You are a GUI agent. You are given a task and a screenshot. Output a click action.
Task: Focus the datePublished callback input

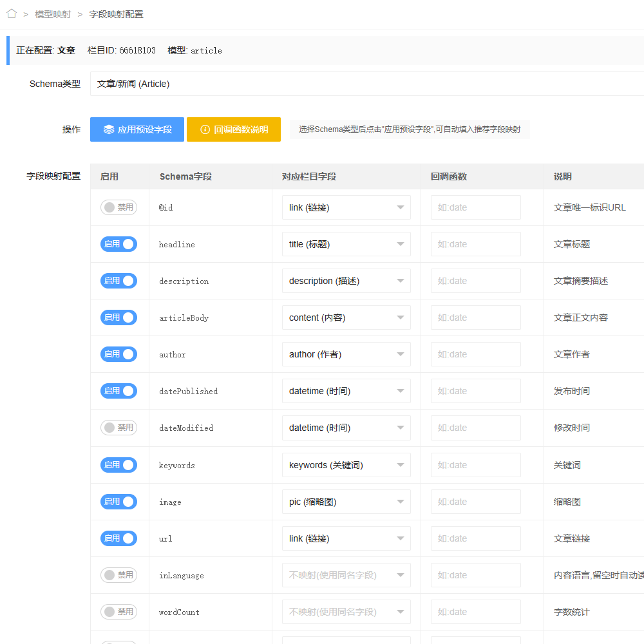(x=476, y=391)
